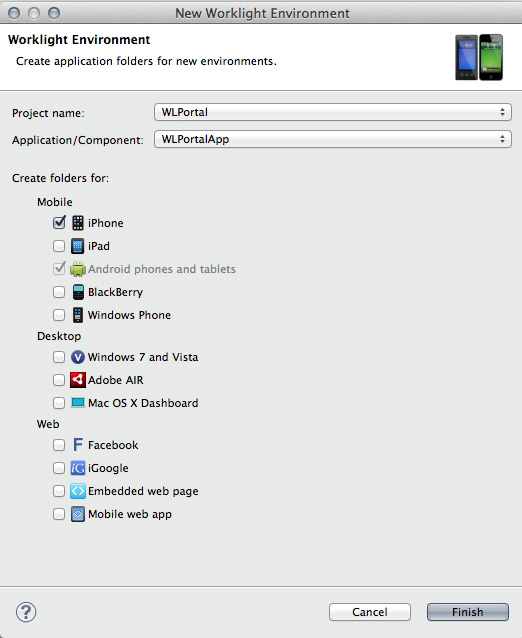Image resolution: width=522 pixels, height=638 pixels.
Task: Click the Windows 7 and Vista icon
Action: (x=78, y=357)
